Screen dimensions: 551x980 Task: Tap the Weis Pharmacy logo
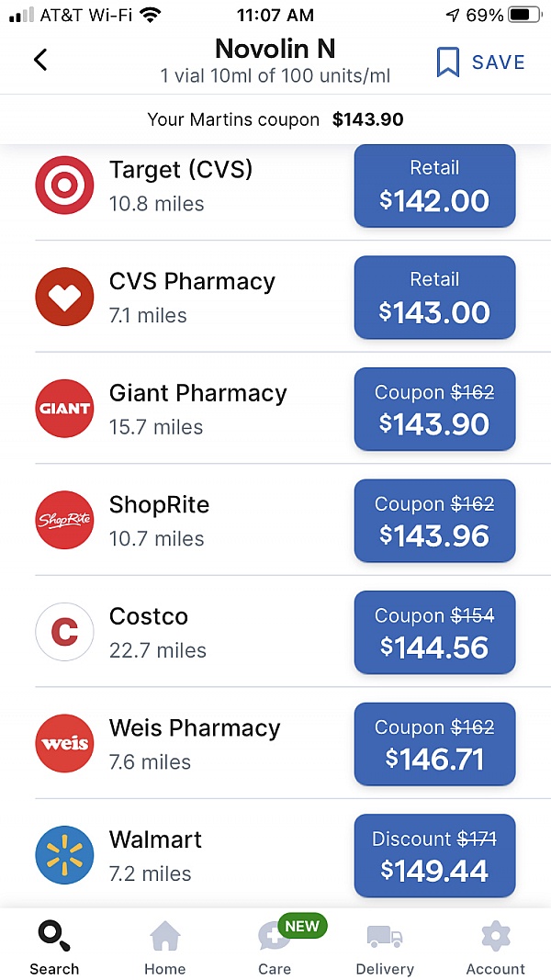(x=64, y=743)
